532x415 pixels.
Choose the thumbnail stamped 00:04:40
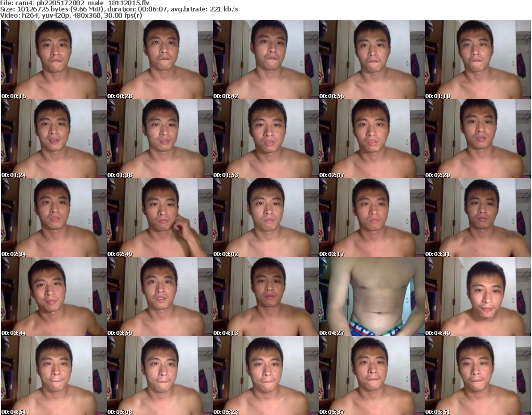tap(478, 297)
